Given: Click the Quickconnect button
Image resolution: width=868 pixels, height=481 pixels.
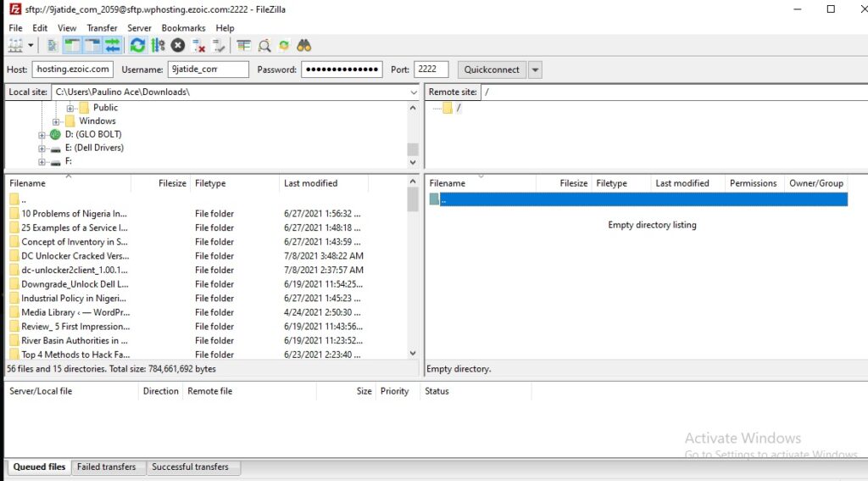Looking at the screenshot, I should point(492,70).
